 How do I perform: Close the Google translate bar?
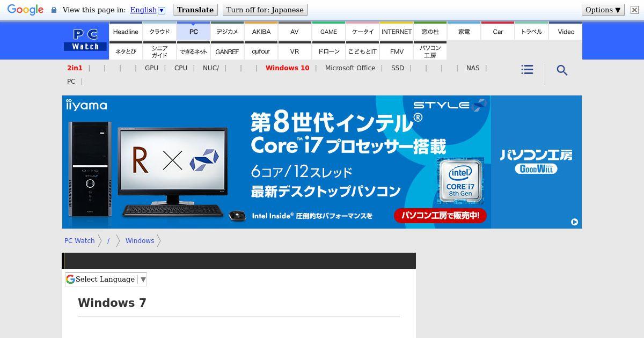(634, 10)
